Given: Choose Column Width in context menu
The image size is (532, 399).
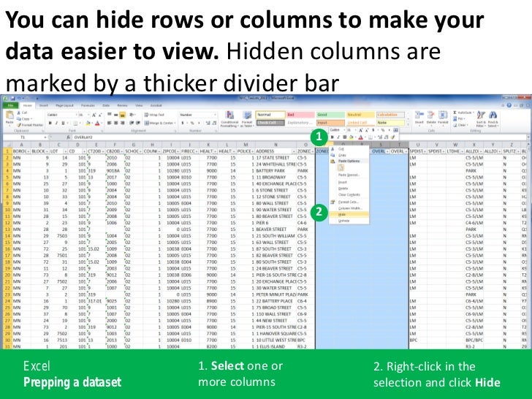Looking at the screenshot, I should 349,208.
